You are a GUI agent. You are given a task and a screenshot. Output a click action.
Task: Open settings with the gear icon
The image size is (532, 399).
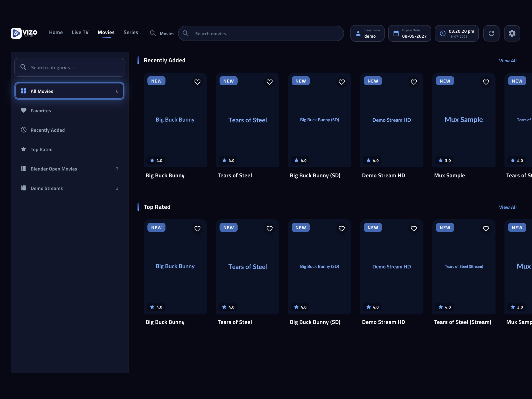[x=512, y=33]
